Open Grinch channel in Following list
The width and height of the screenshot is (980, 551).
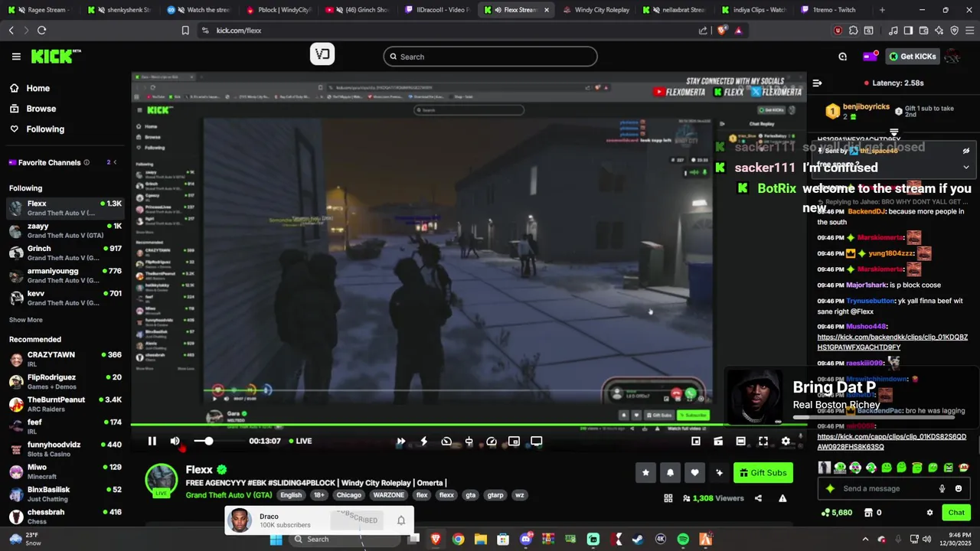pyautogui.click(x=65, y=253)
